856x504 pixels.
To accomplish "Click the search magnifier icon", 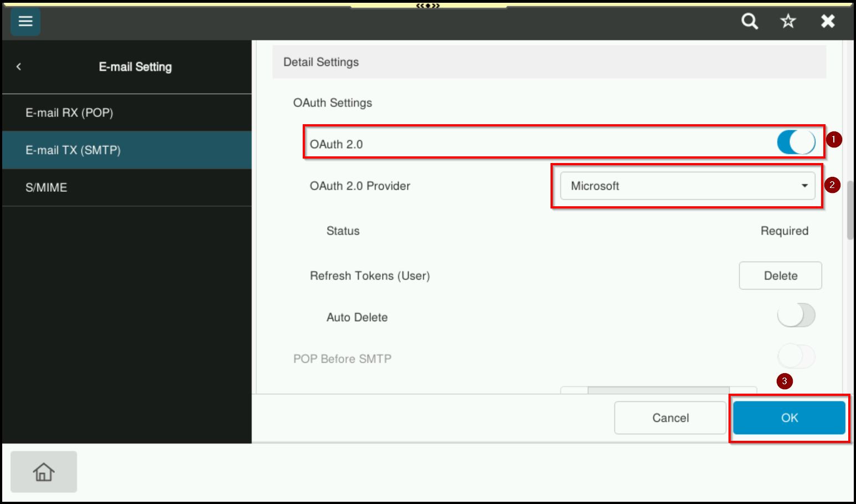I will [749, 21].
